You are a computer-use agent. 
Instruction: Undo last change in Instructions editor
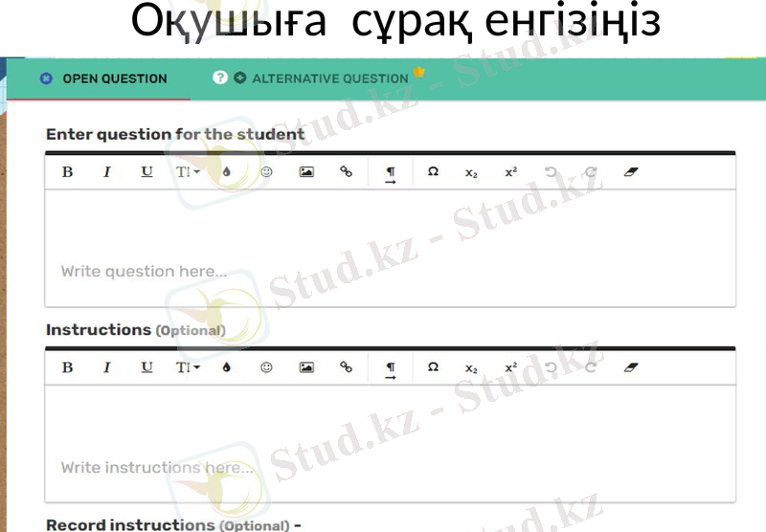point(552,367)
